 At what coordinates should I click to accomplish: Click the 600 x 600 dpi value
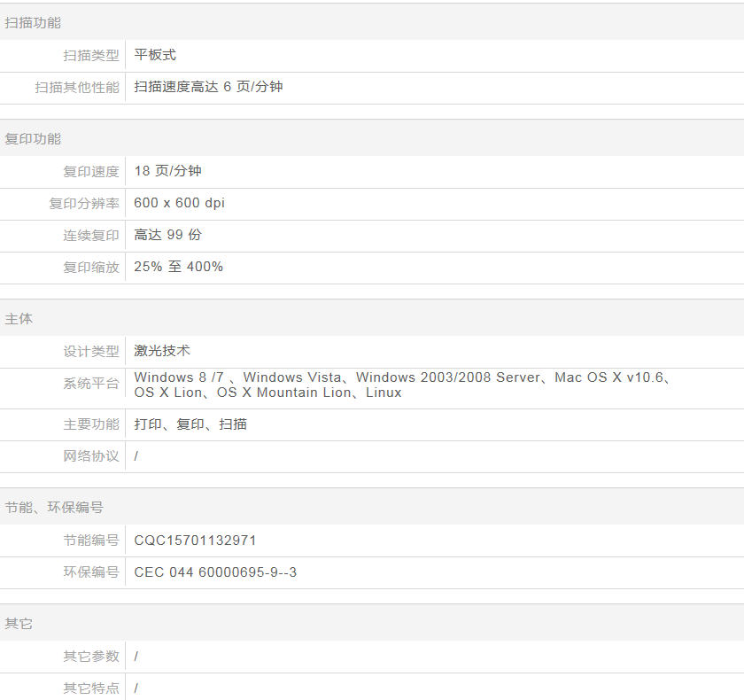click(179, 203)
